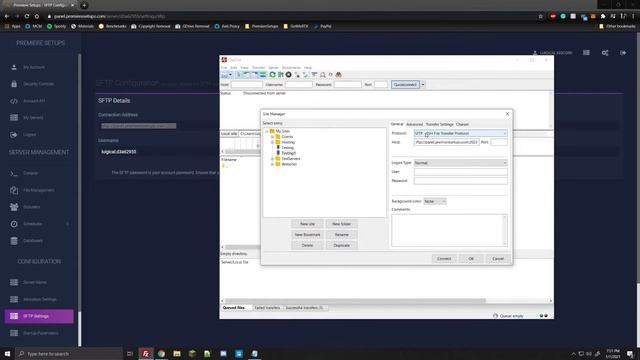This screenshot has height=360, width=640.
Task: Select the Queued files tab
Action: tap(234, 308)
